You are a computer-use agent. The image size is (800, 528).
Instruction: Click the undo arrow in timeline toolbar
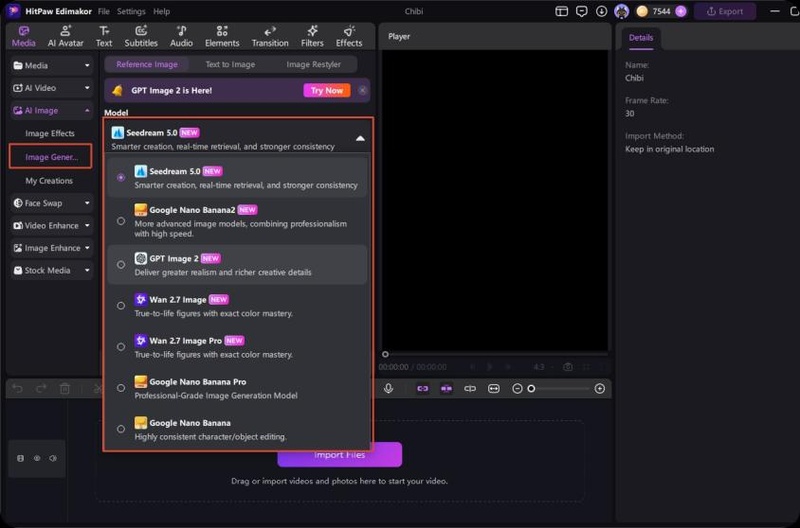(x=17, y=389)
